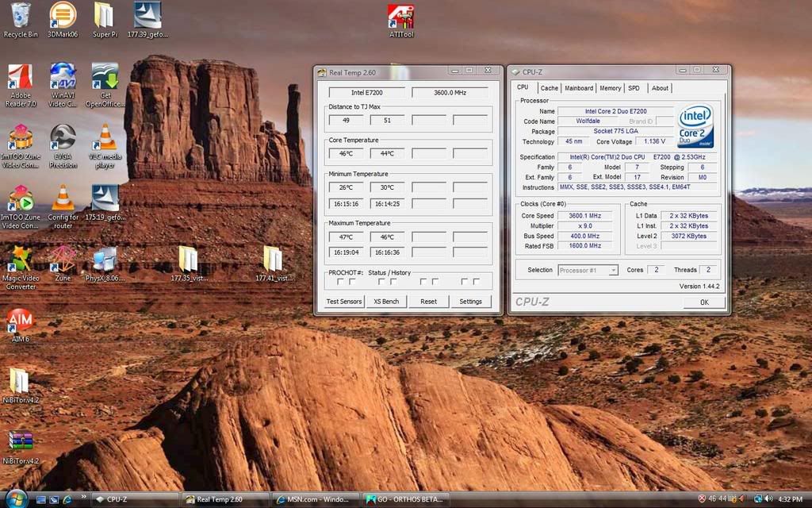The height and width of the screenshot is (508, 812).
Task: Click the Intel Core 2 Duo logo image
Action: [695, 126]
